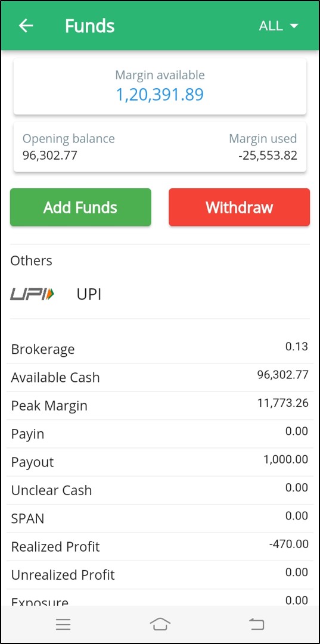Tap the Funds title in header

[x=89, y=26]
